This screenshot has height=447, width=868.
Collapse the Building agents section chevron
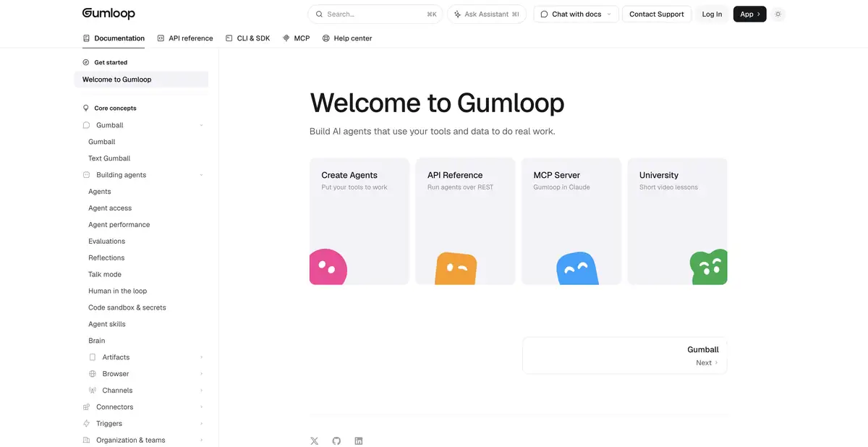coord(201,175)
